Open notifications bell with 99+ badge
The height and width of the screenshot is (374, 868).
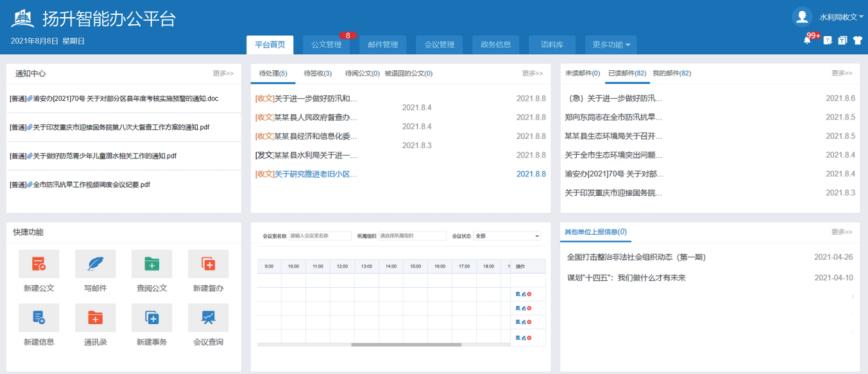tap(807, 40)
